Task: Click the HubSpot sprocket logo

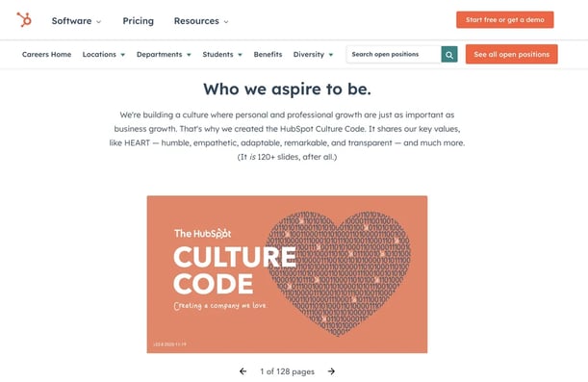Action: tap(24, 19)
